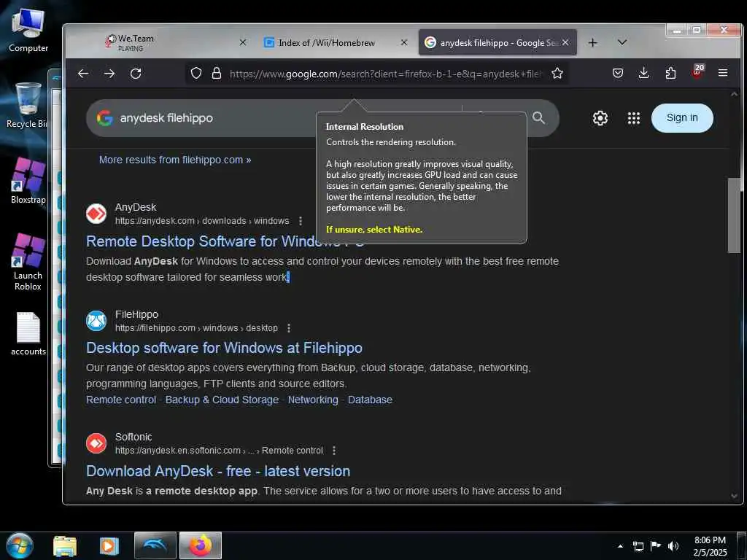Open Download AnyDesk free latest version

[218, 471]
